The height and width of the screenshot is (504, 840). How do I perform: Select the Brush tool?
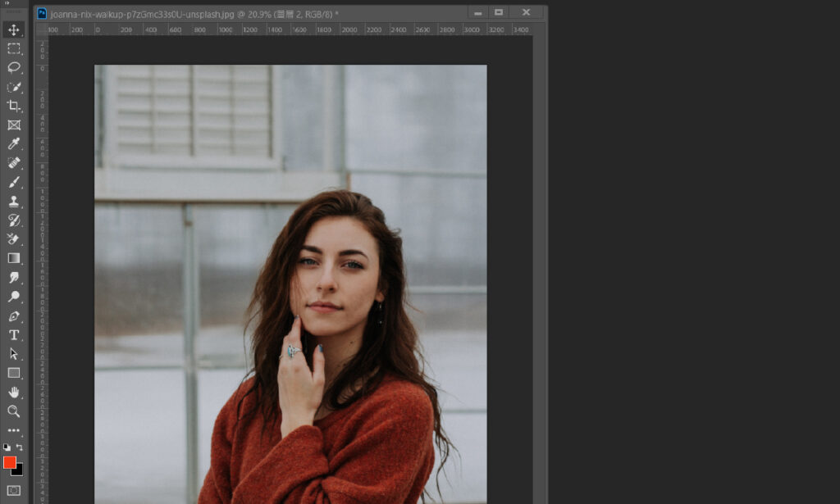14,182
